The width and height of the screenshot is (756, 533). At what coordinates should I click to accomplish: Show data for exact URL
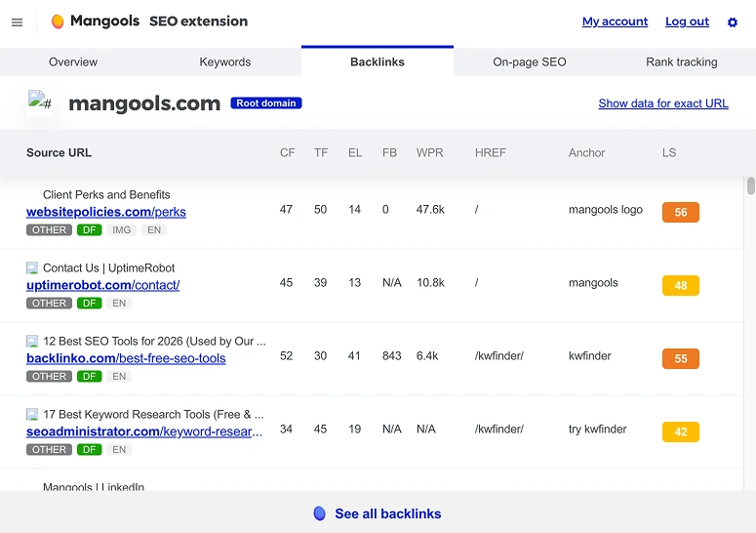[663, 103]
